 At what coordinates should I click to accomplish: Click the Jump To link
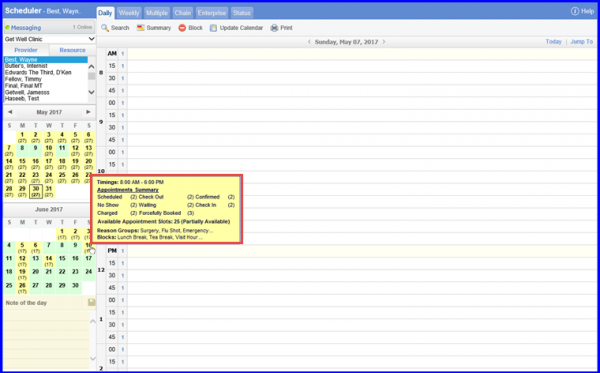point(582,42)
